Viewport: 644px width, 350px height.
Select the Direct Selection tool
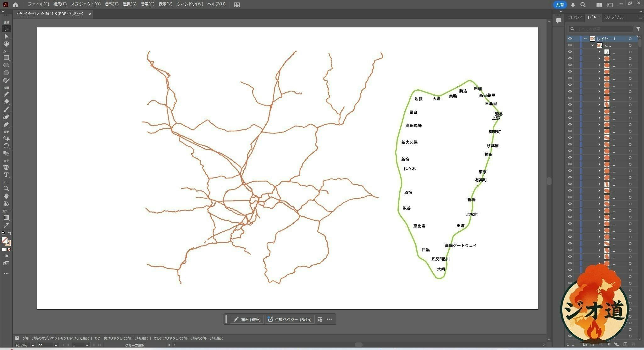click(x=6, y=37)
